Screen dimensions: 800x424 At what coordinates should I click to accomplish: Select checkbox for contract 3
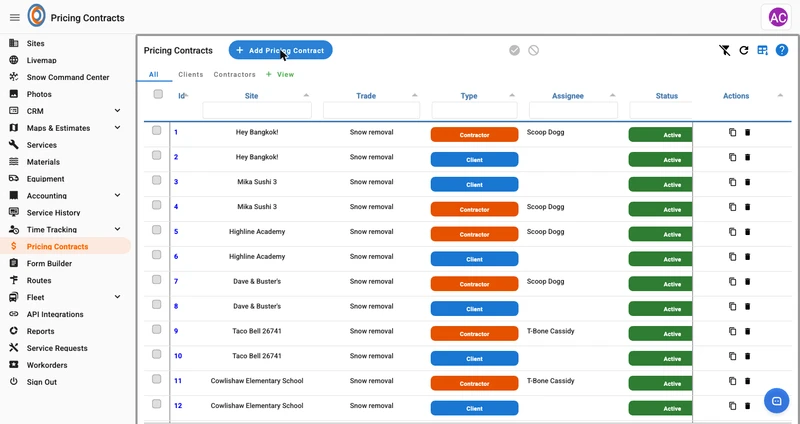tap(157, 180)
